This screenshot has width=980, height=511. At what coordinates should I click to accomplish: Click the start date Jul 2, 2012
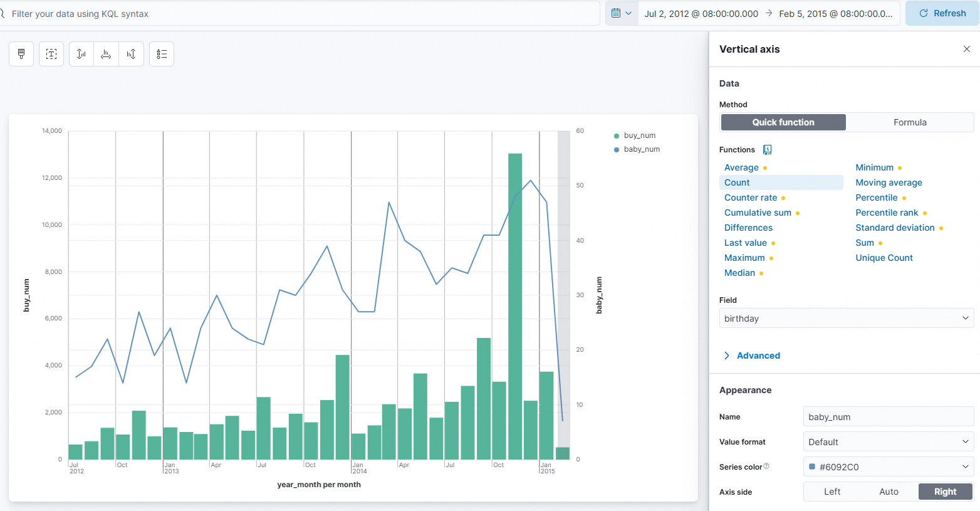point(701,13)
